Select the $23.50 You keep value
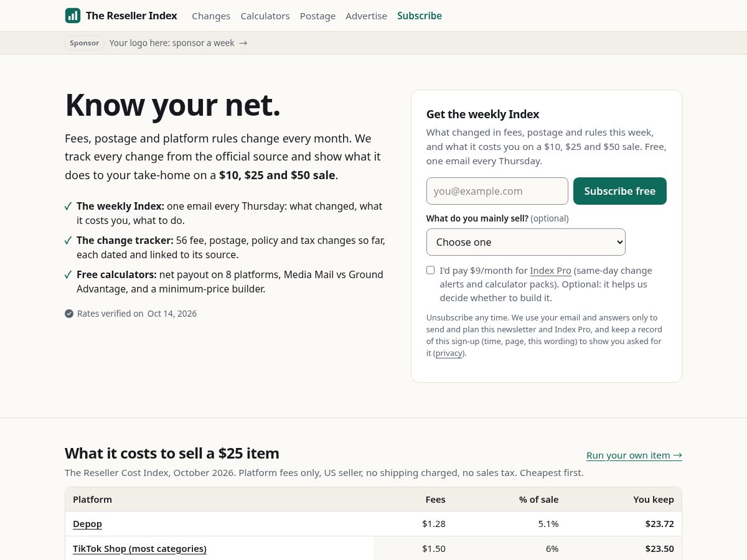This screenshot has width=747, height=560. pos(660,549)
